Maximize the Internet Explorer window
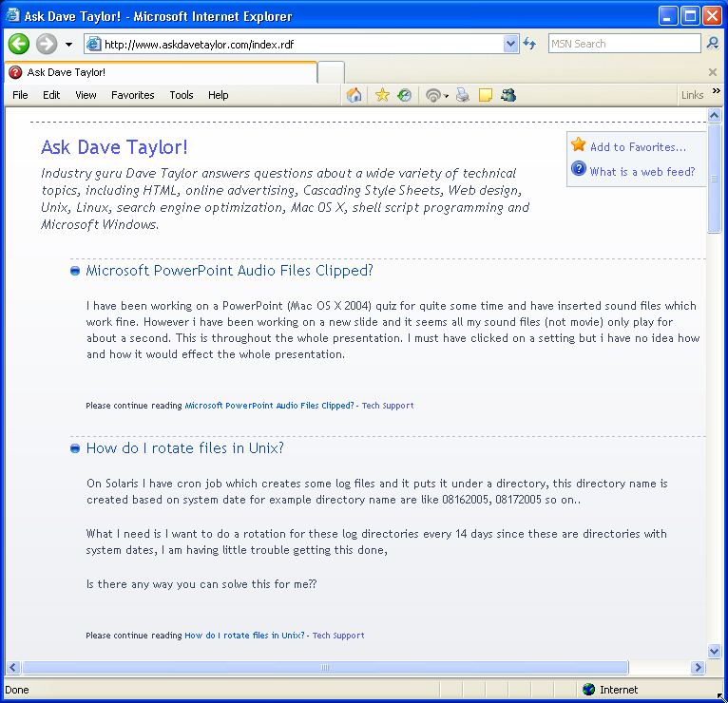This screenshot has width=728, height=703. click(x=690, y=16)
